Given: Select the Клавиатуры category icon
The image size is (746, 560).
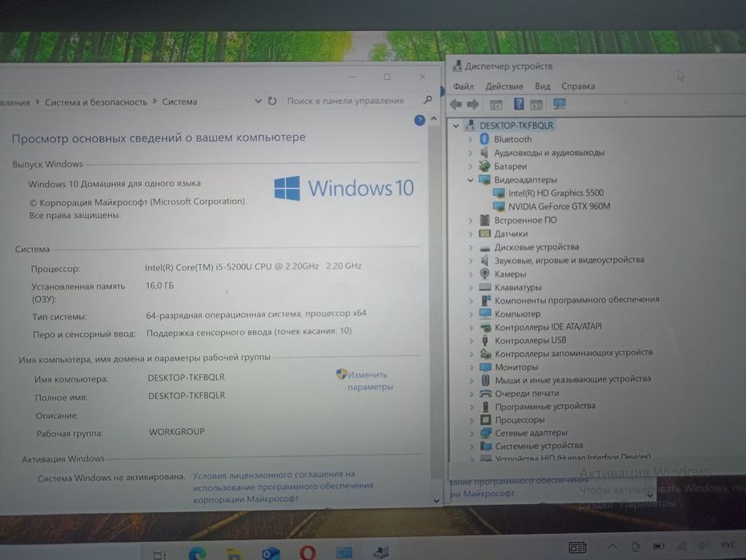Looking at the screenshot, I should click(x=485, y=287).
